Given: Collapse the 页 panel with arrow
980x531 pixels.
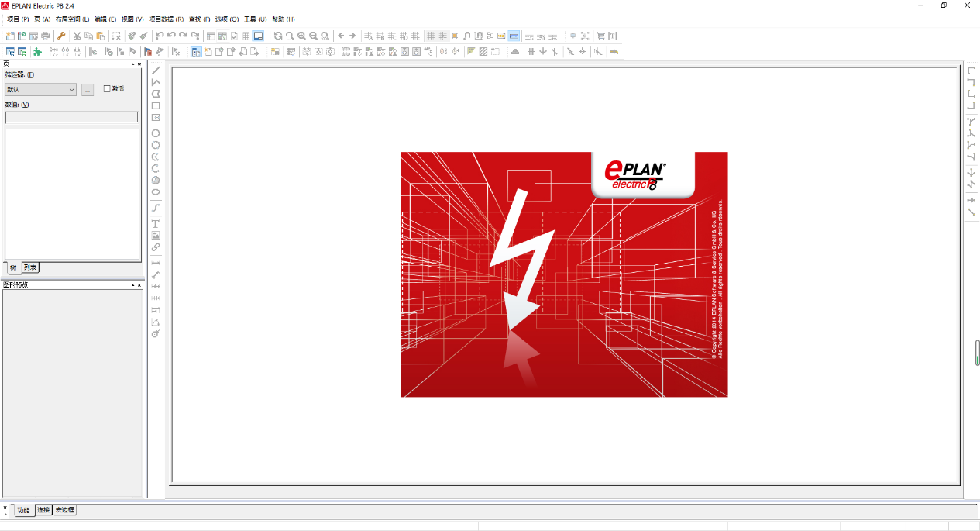Looking at the screenshot, I should pos(132,64).
